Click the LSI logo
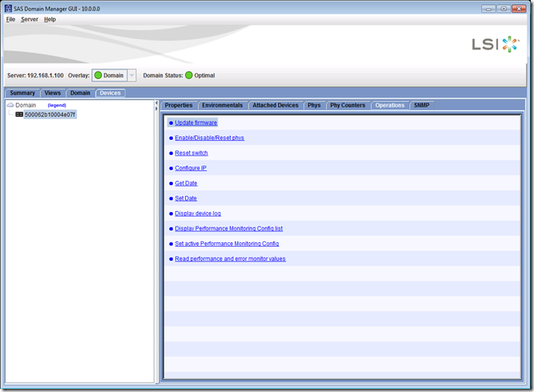 point(496,44)
